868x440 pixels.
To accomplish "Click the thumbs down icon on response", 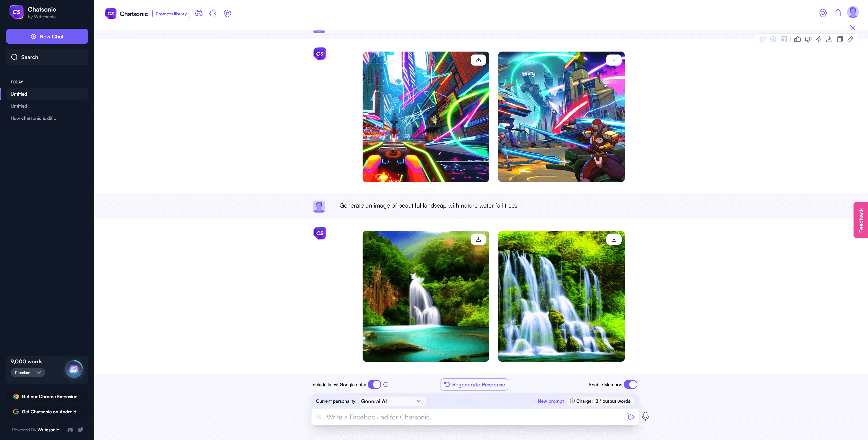I will 808,39.
